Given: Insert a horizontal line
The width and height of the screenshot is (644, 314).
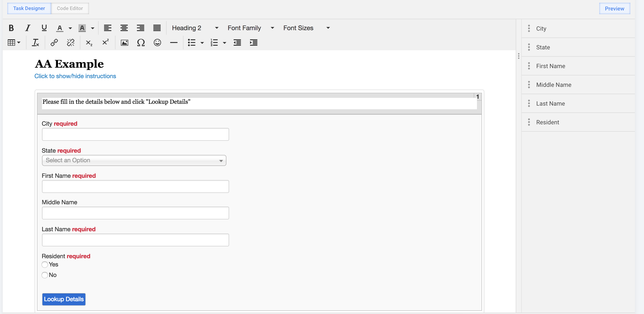Looking at the screenshot, I should pos(174,43).
